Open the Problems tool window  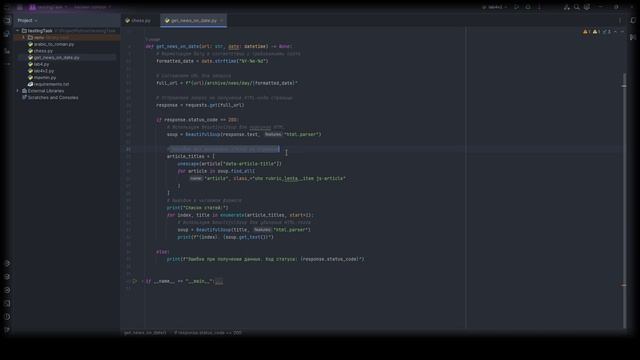click(x=7, y=317)
